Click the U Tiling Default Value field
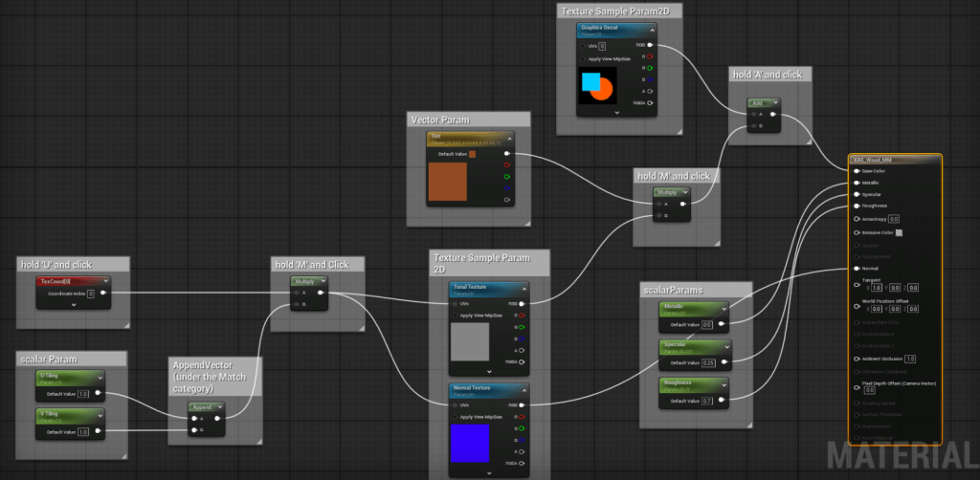 (82, 393)
